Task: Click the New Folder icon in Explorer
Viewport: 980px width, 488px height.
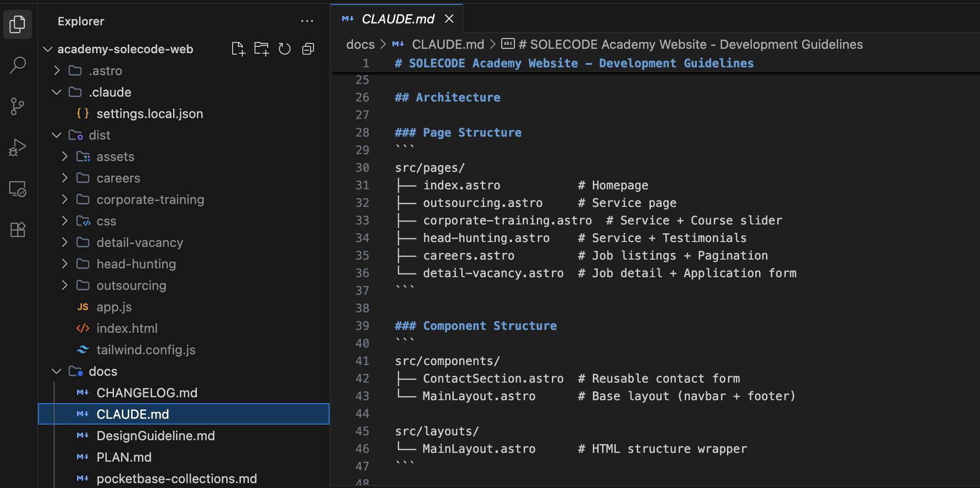Action: click(x=262, y=48)
